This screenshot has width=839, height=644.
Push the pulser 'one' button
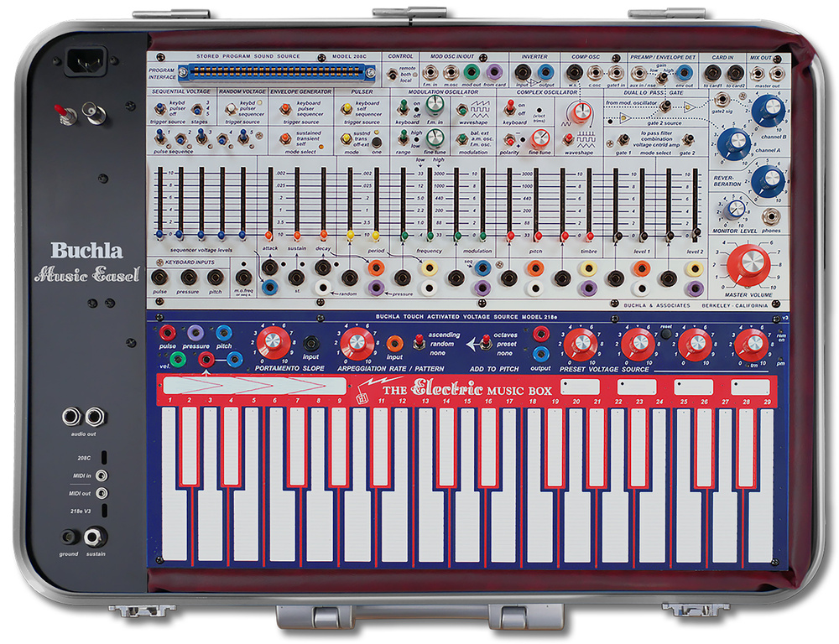(x=377, y=143)
